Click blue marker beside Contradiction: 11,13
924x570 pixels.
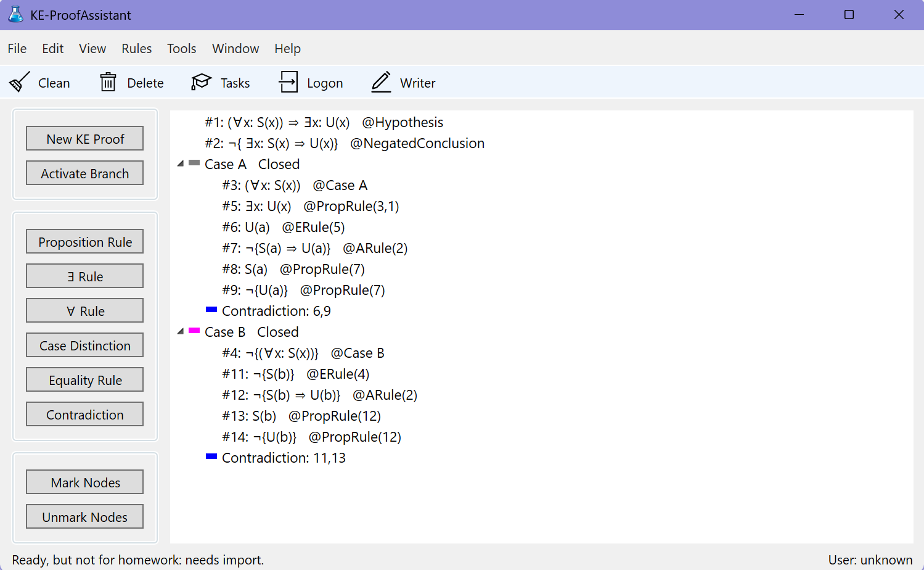pyautogui.click(x=211, y=456)
